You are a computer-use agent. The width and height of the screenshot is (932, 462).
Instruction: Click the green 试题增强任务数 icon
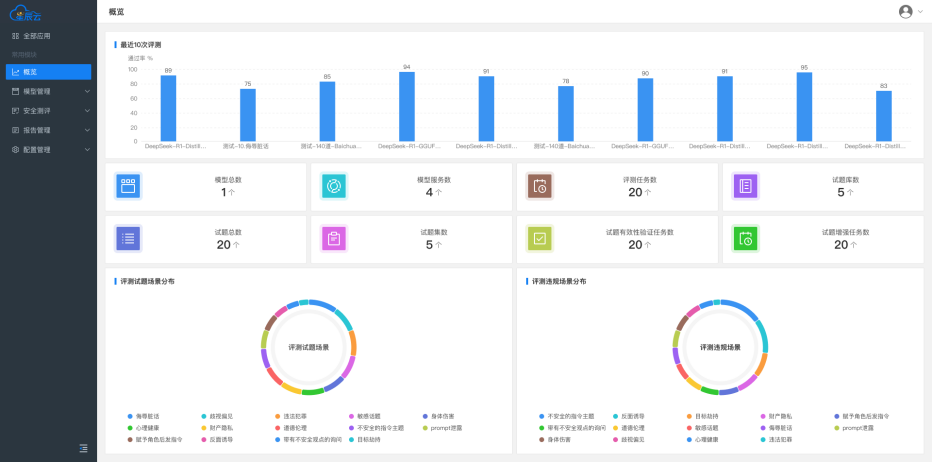745,238
